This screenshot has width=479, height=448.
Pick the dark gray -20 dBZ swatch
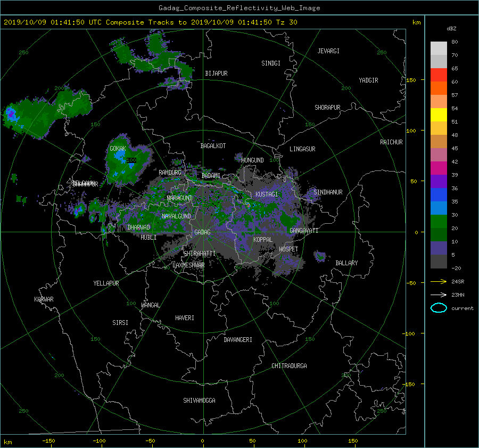[x=439, y=261]
